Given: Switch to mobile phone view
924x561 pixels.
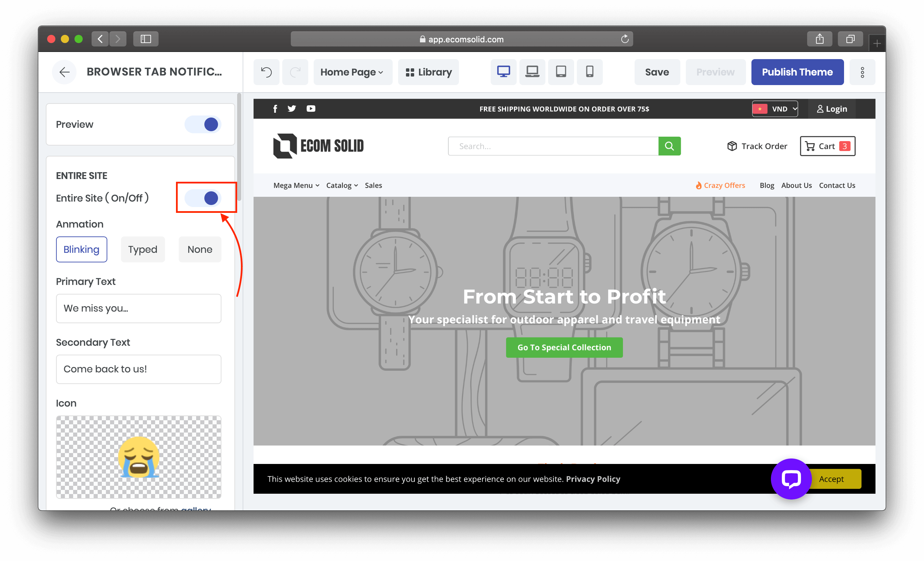Looking at the screenshot, I should 589,72.
